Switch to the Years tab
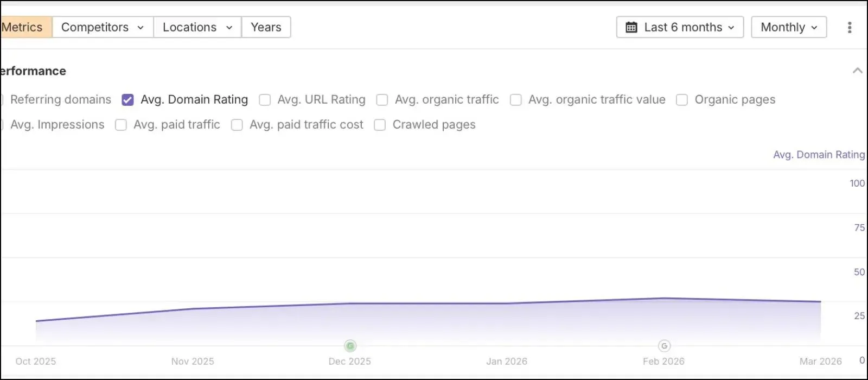Image resolution: width=868 pixels, height=380 pixels. tap(266, 27)
